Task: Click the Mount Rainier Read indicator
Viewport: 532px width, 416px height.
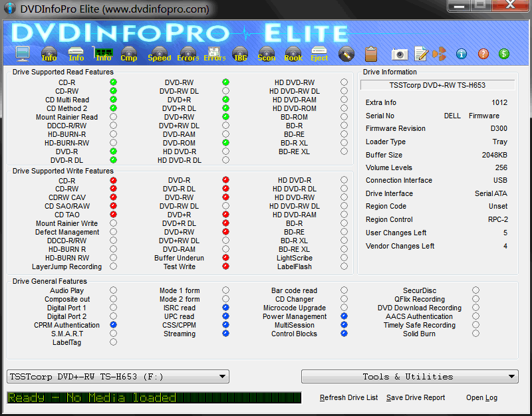Action: (x=113, y=117)
